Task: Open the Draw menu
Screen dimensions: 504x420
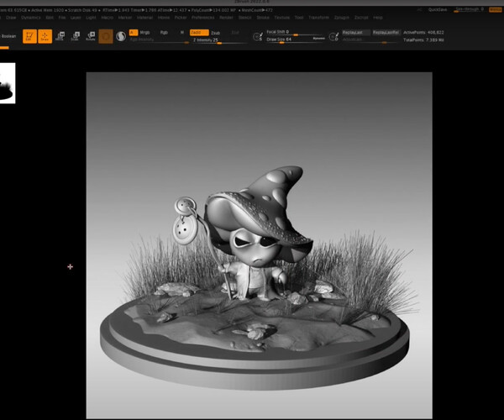Action: click(11, 18)
